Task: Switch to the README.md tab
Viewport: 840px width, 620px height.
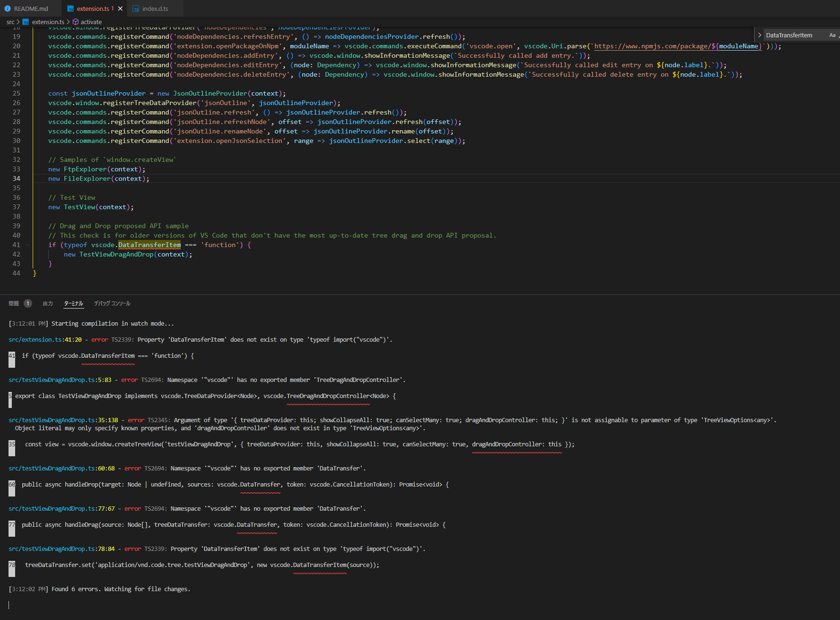Action: coord(30,8)
